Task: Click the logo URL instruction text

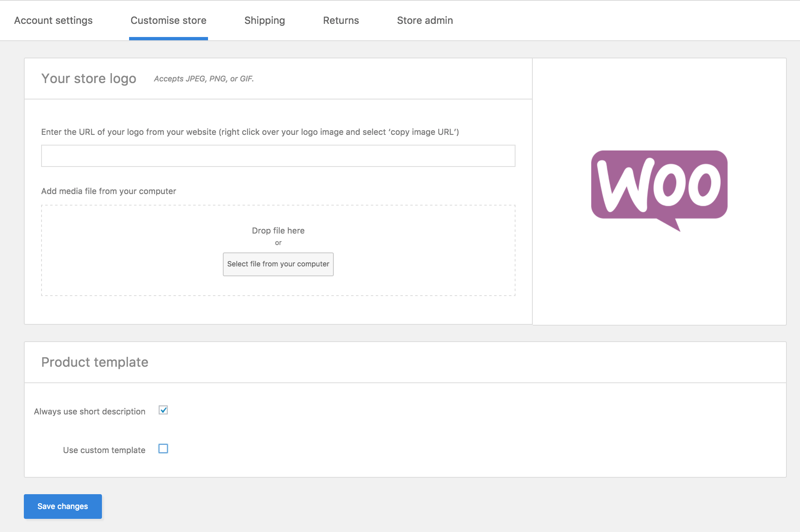Action: click(250, 132)
